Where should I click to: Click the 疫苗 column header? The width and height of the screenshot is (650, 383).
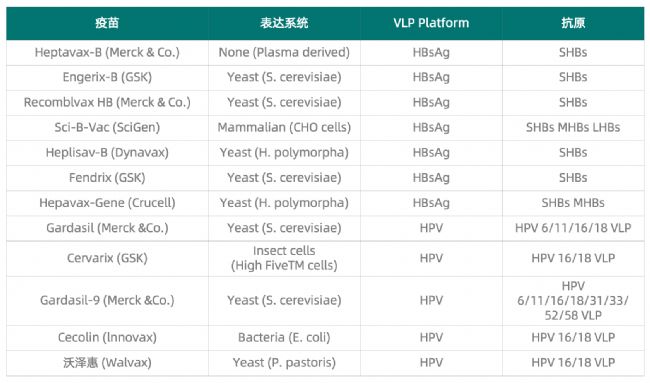coord(107,23)
